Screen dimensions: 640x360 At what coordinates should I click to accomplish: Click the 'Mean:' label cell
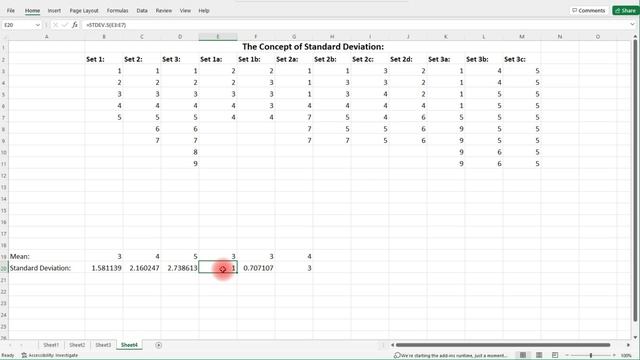pyautogui.click(x=47, y=256)
